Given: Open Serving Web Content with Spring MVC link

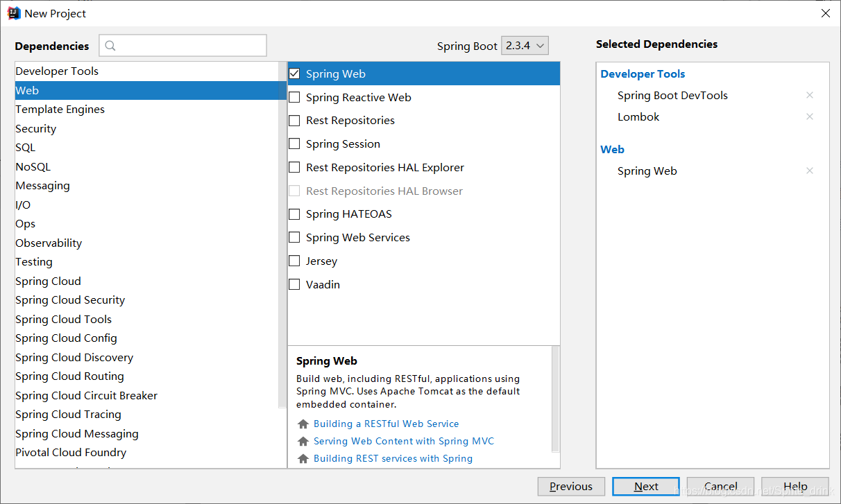Looking at the screenshot, I should pyautogui.click(x=404, y=442).
